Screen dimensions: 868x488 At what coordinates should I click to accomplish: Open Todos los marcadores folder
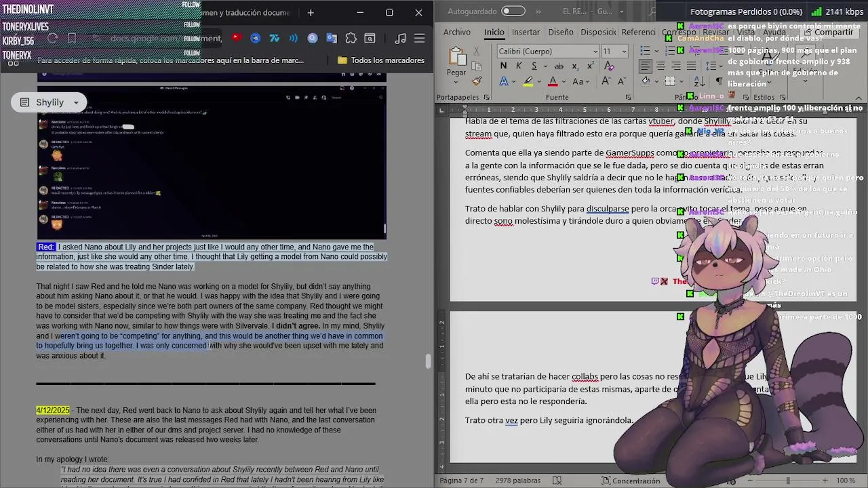click(x=381, y=60)
